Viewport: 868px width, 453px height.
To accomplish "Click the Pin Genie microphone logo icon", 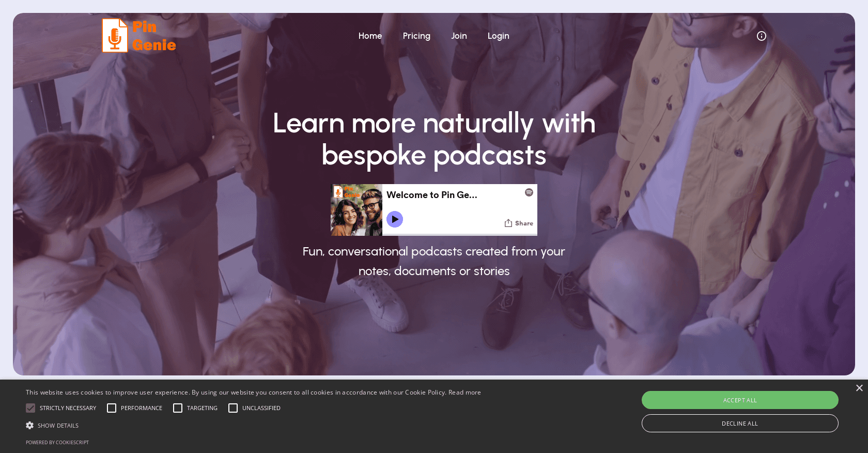I will (115, 36).
